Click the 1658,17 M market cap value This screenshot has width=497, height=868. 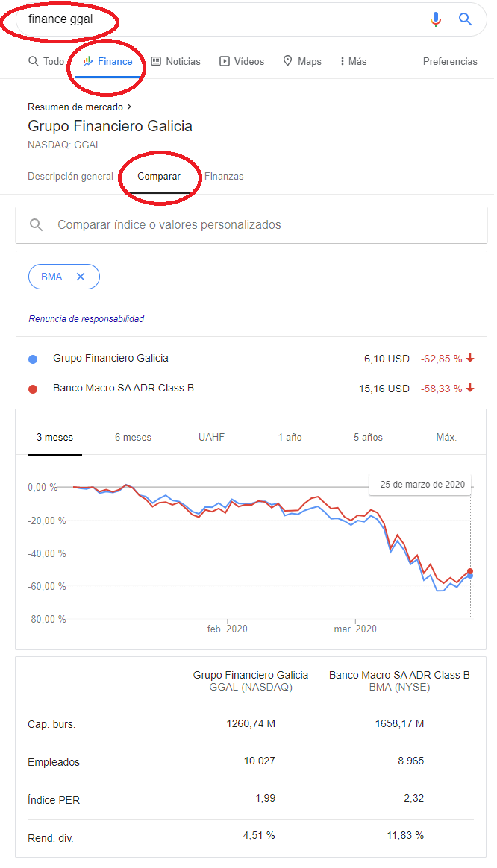[x=399, y=723]
